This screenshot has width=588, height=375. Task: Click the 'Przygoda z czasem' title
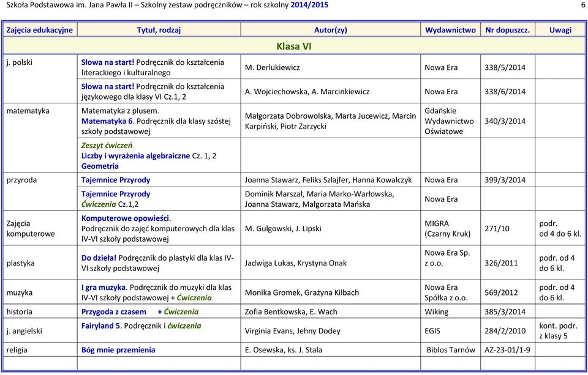coord(114,312)
